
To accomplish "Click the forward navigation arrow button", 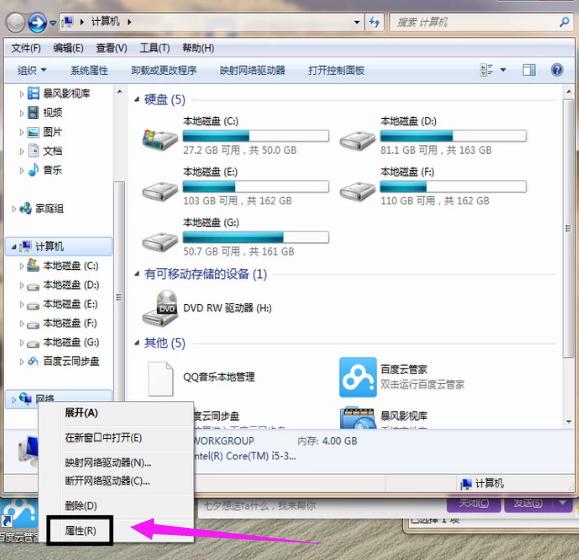I will 37,23.
